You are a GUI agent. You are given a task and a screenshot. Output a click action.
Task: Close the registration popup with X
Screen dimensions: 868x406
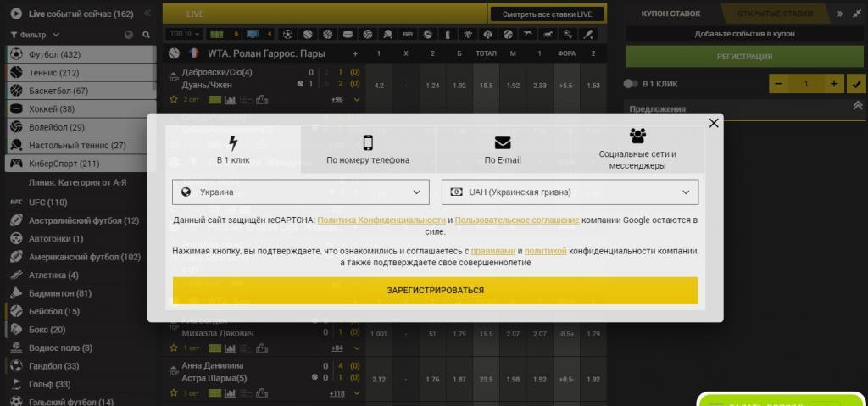coord(714,123)
